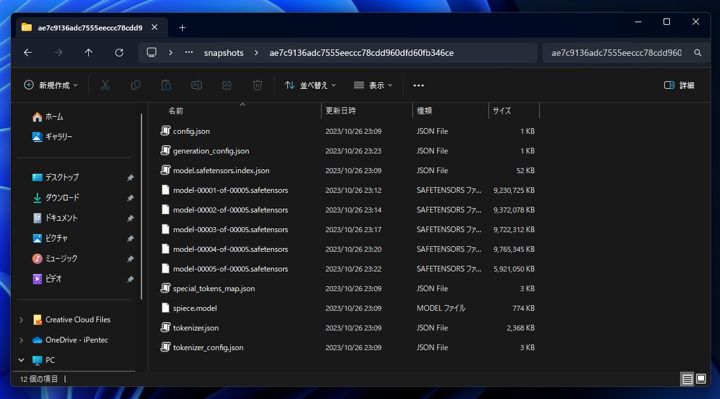Select OneDrive - iPentec in sidebar

click(70, 340)
